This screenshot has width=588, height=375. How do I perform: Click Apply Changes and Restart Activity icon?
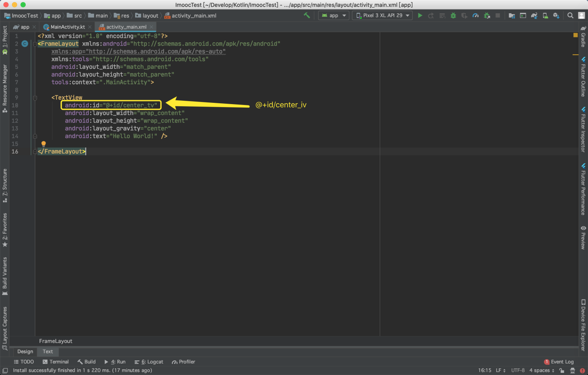431,15
